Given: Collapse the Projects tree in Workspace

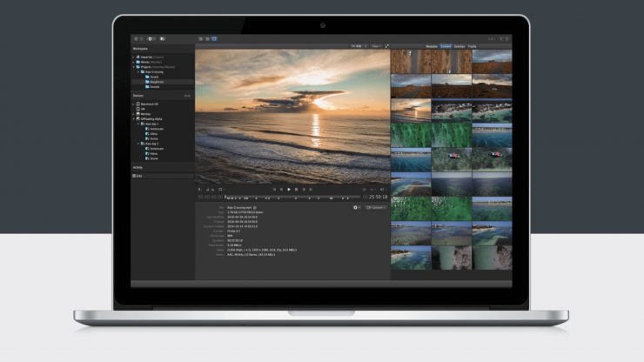Looking at the screenshot, I should (134, 66).
